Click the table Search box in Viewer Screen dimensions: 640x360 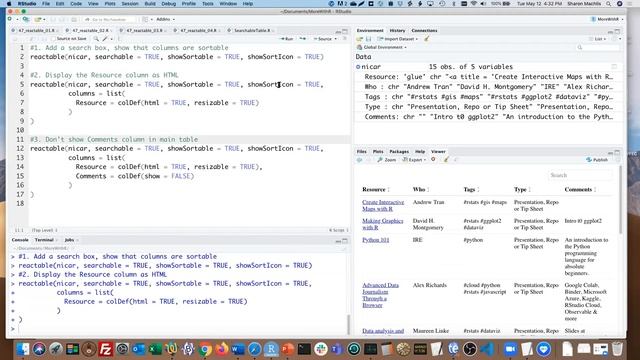click(x=580, y=175)
